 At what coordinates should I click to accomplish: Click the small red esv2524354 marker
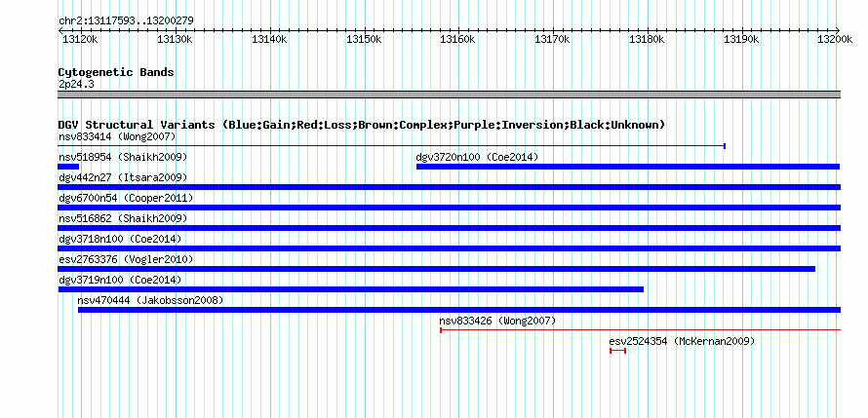[x=617, y=351]
